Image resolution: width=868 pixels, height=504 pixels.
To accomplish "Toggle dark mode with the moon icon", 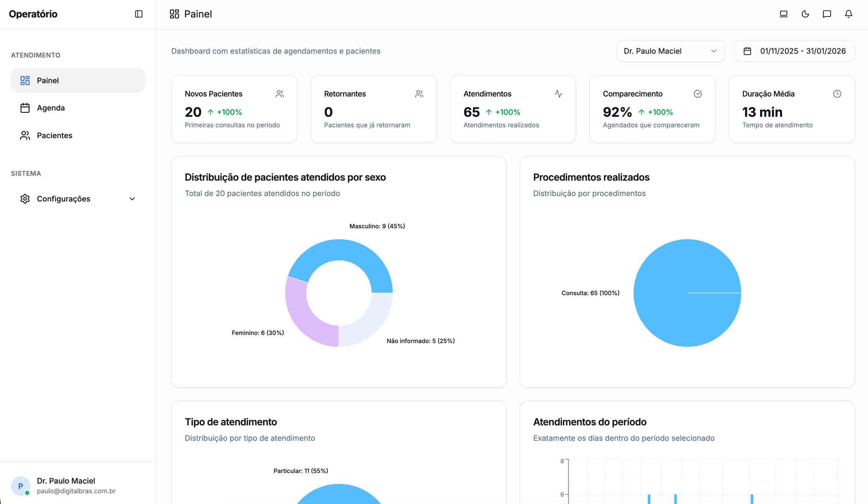I will [805, 14].
